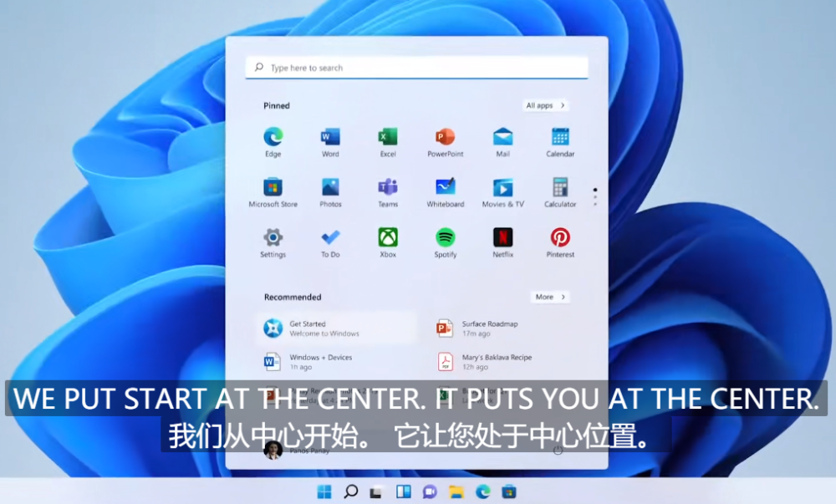This screenshot has width=836, height=504.
Task: Expand the Recommended section with More
Action: pyautogui.click(x=549, y=297)
